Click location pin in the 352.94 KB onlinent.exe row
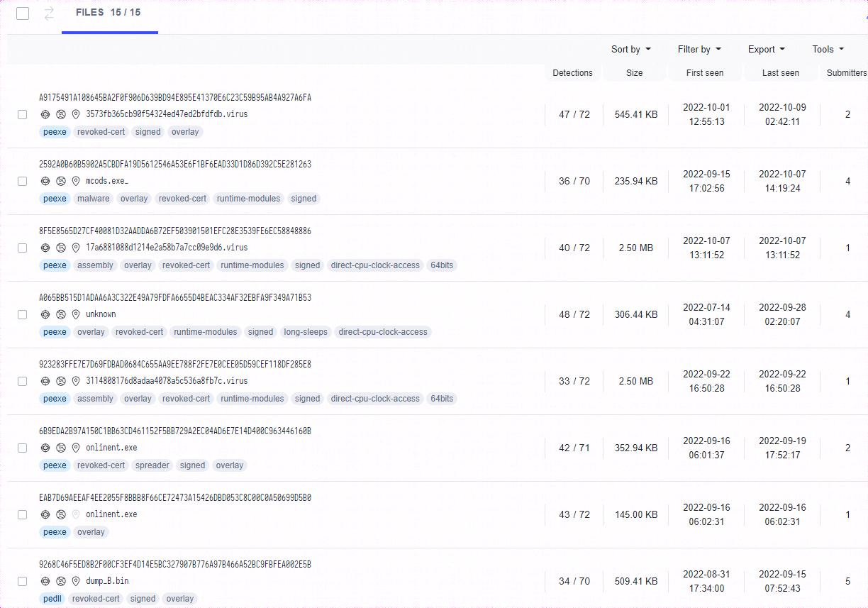Screen dimensions: 868x608 76,448
